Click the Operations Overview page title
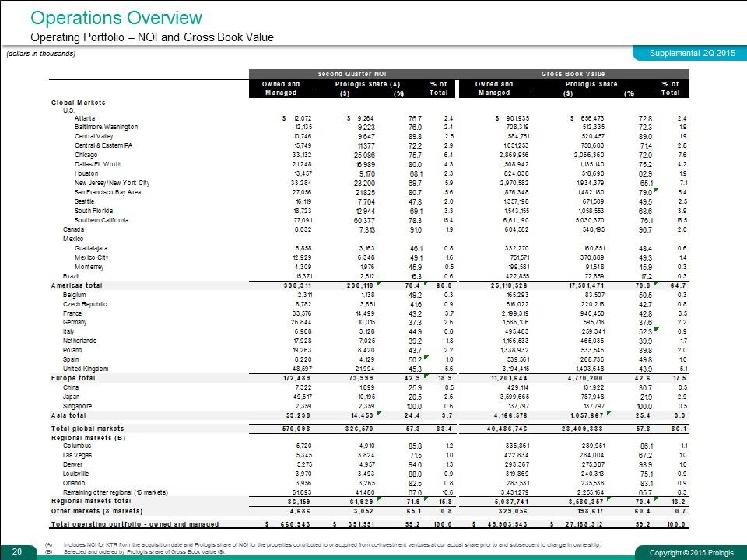 [x=116, y=18]
